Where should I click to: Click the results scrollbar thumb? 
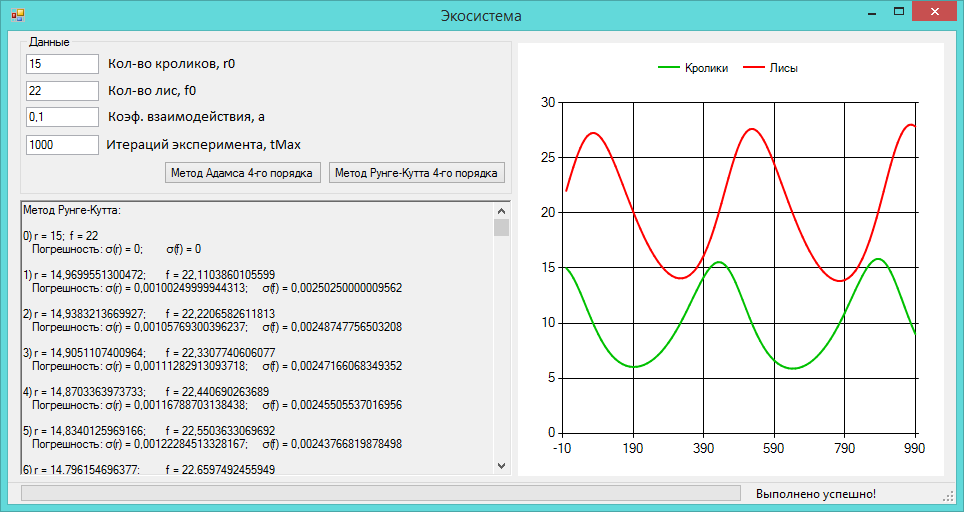pos(502,227)
